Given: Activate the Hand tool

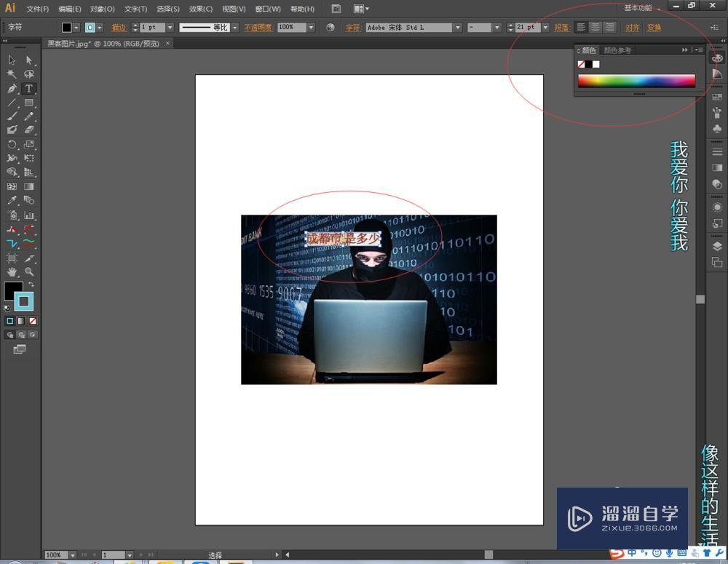Looking at the screenshot, I should point(12,271).
